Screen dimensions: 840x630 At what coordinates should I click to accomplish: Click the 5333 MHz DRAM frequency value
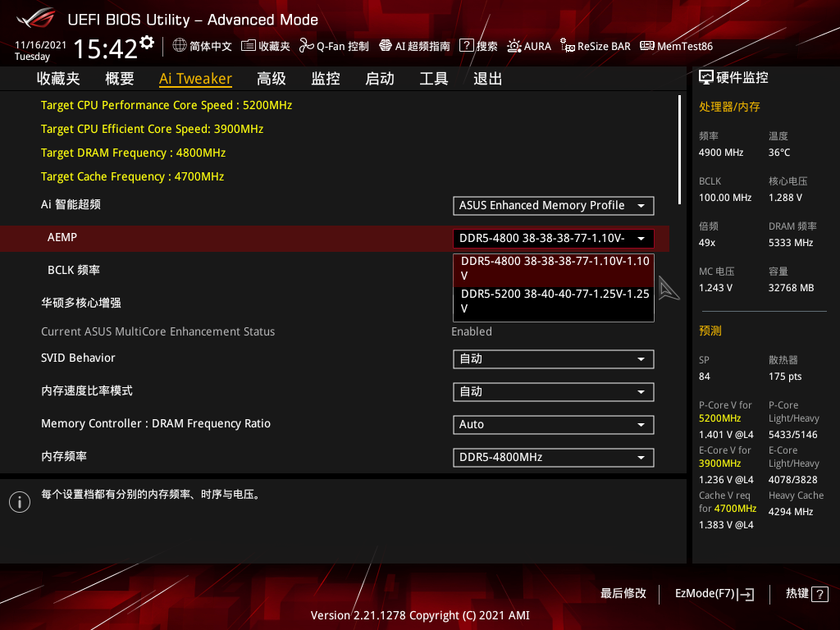coord(791,243)
